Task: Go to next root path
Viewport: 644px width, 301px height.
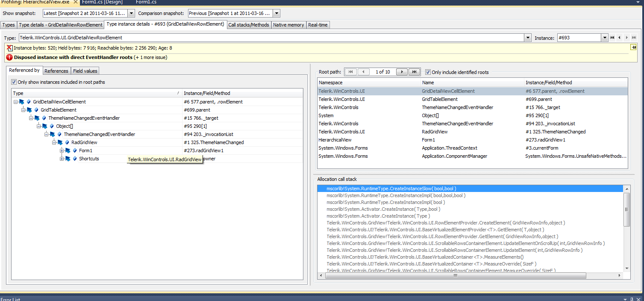Action: coord(402,72)
